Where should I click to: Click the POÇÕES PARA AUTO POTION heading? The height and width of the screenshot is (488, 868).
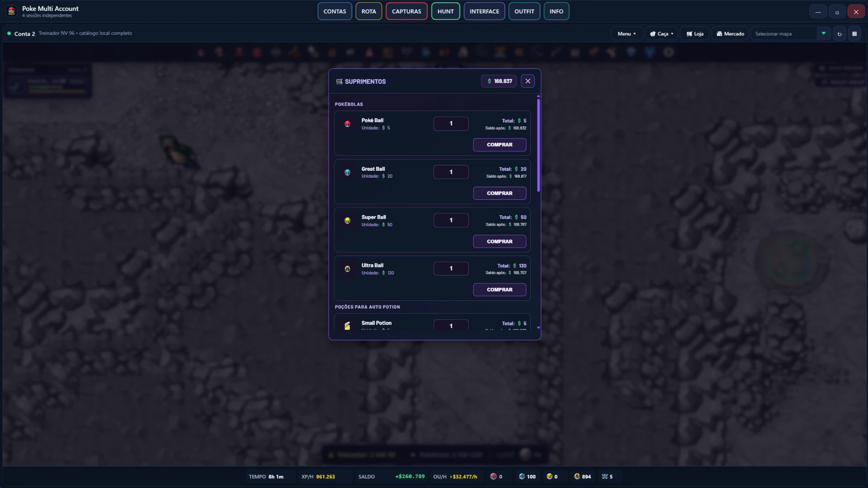tap(368, 307)
